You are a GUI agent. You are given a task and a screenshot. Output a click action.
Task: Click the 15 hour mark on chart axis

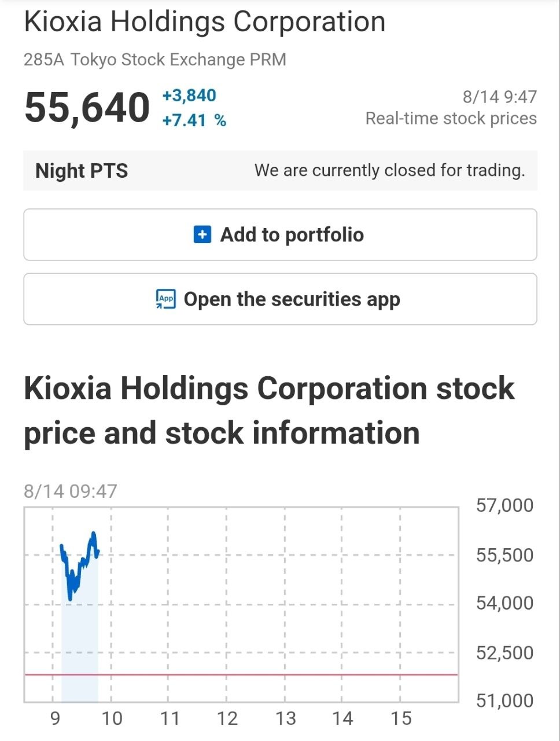click(x=401, y=719)
